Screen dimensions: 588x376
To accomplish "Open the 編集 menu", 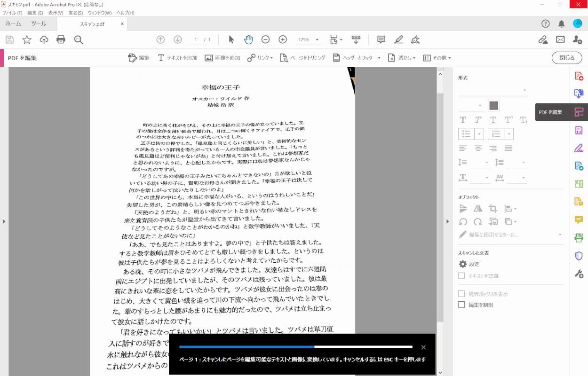I will [x=35, y=13].
